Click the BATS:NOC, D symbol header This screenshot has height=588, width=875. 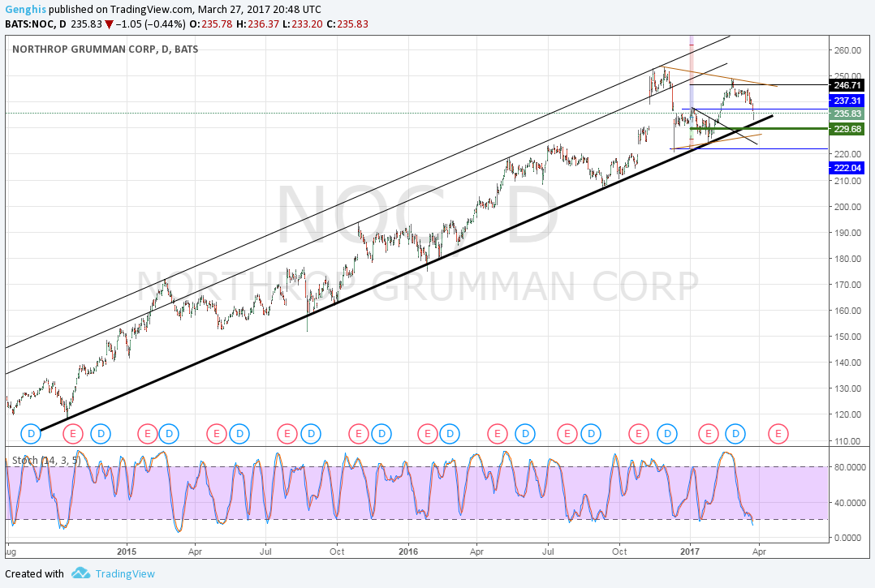click(36, 24)
